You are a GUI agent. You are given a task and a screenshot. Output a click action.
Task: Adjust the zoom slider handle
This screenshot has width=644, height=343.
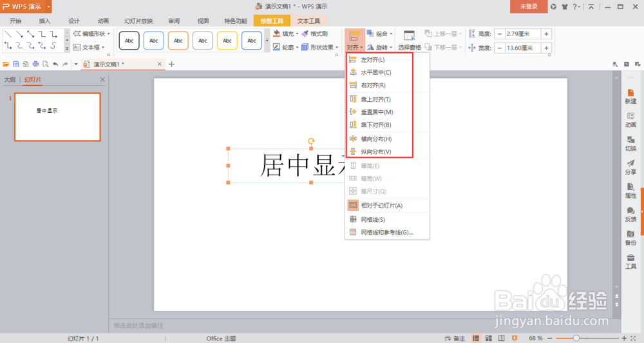pos(576,338)
